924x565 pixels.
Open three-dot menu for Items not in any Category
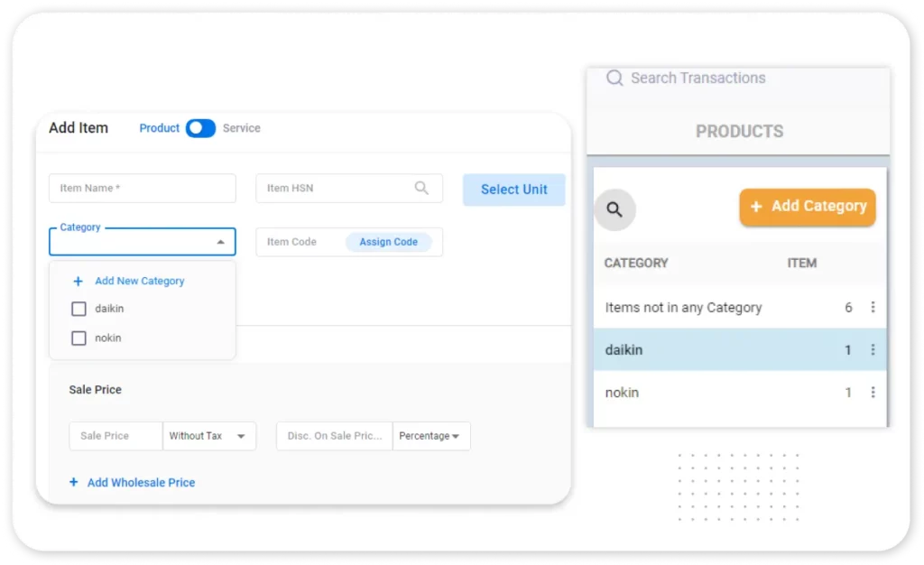(873, 308)
